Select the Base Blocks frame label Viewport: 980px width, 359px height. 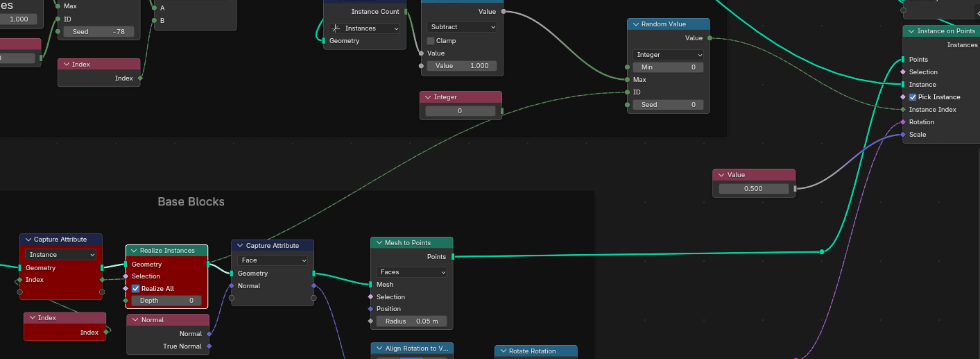pyautogui.click(x=191, y=202)
